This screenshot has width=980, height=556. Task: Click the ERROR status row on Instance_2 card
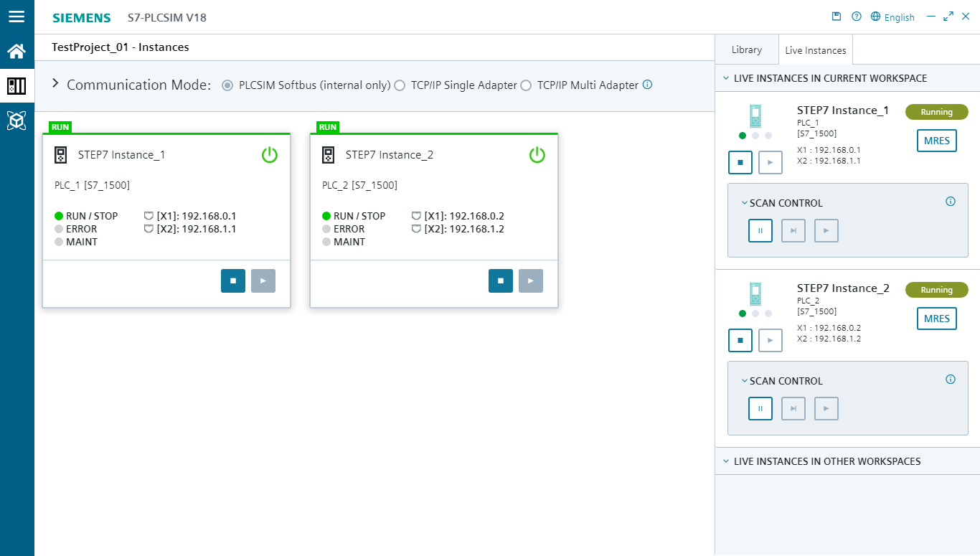click(x=344, y=229)
